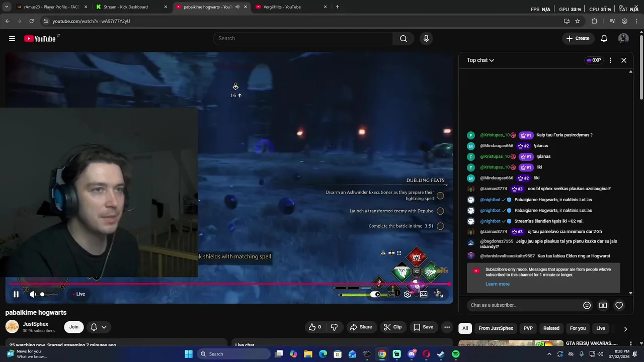Open the Create button menu
The image size is (644, 362).
click(578, 39)
